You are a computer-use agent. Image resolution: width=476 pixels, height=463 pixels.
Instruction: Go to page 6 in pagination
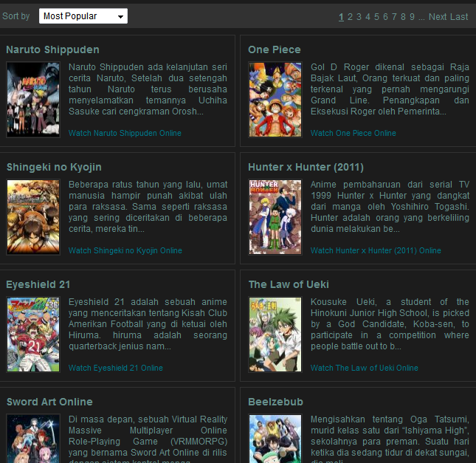click(385, 17)
